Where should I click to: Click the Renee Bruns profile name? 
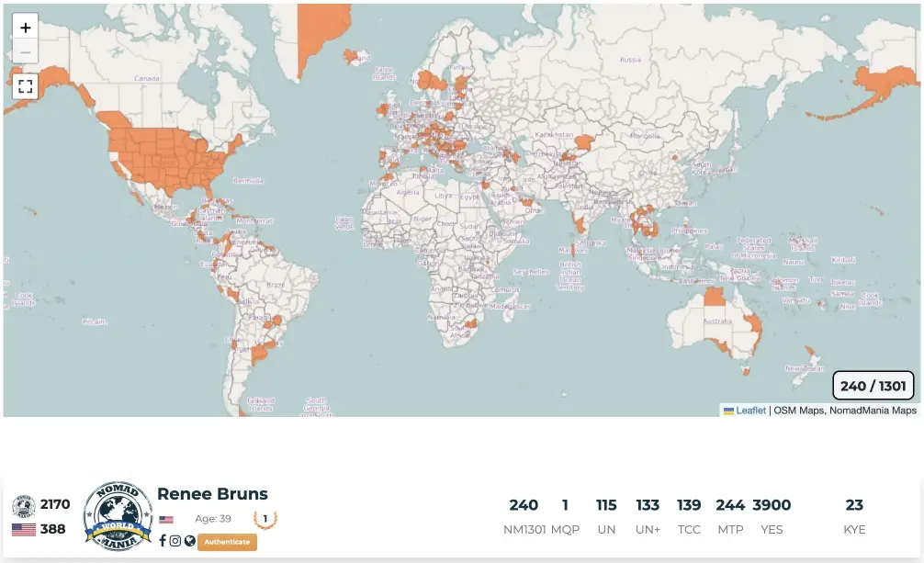pyautogui.click(x=212, y=495)
